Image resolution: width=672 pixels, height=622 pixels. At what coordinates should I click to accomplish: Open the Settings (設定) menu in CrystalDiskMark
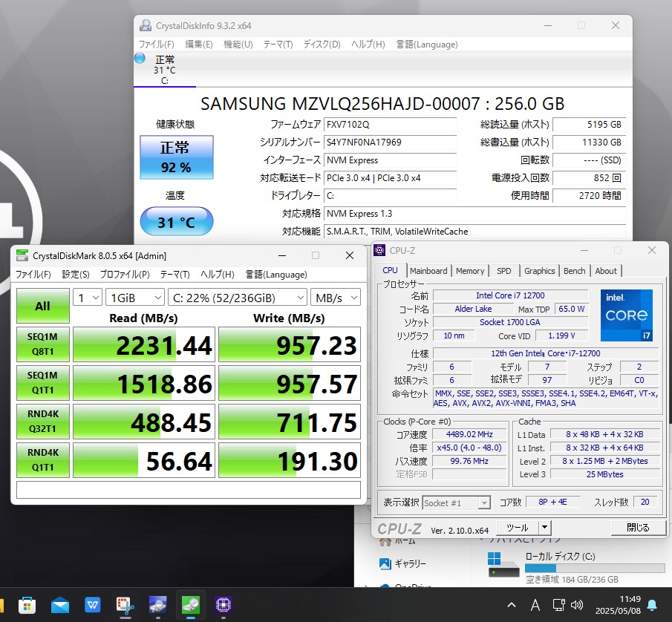[x=76, y=274]
